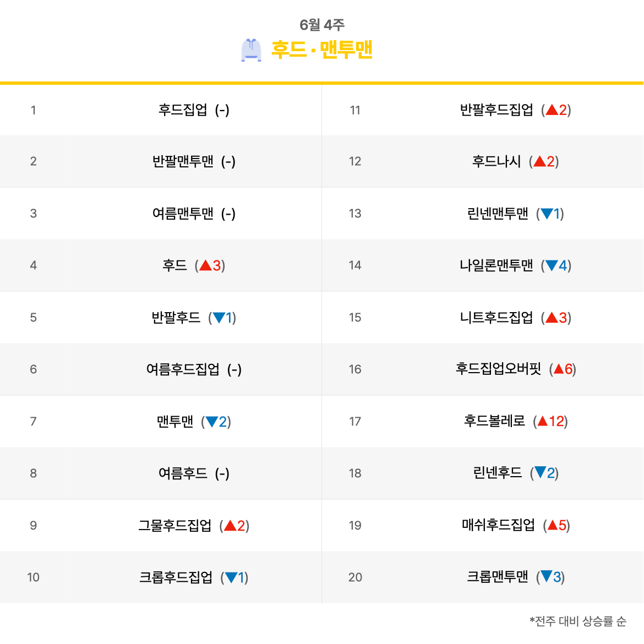Image resolution: width=644 pixels, height=644 pixels.
Task: Select the 여름맨투맨 keyword
Action: tap(183, 213)
